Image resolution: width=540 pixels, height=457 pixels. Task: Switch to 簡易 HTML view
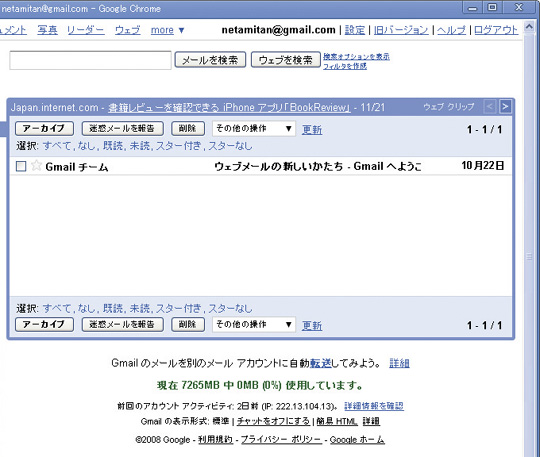tap(337, 421)
